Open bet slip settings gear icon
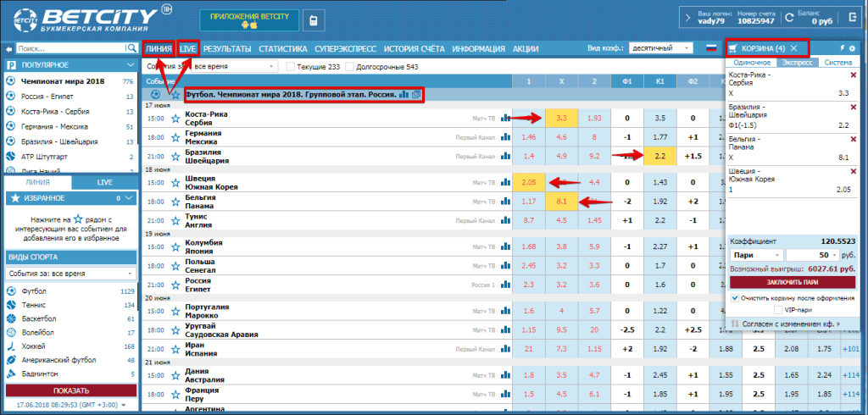Screen dimensions: 868x415 (852, 48)
